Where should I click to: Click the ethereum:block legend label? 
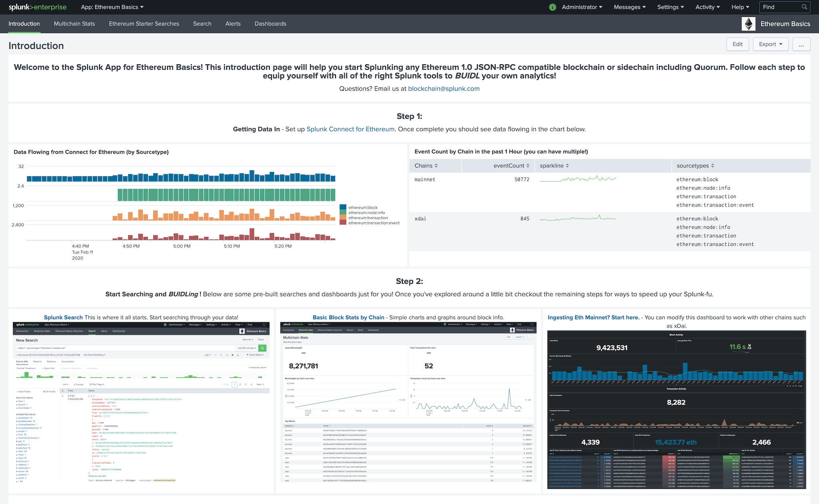point(363,207)
